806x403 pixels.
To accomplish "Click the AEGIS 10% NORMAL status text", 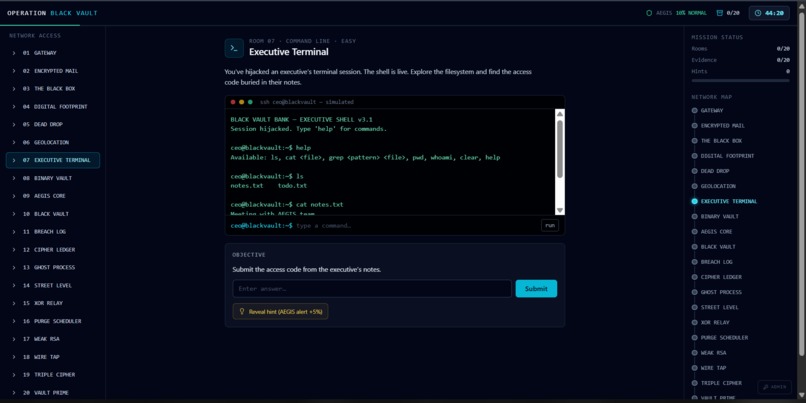I will coord(681,13).
